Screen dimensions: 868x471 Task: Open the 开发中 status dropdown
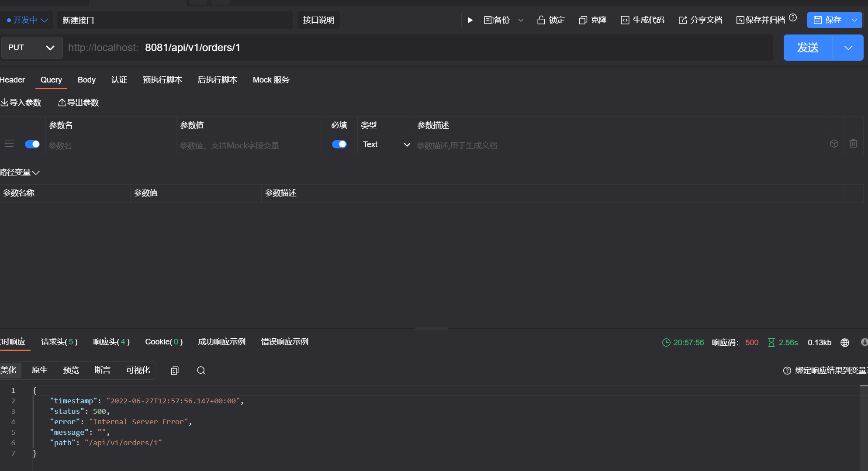click(27, 20)
